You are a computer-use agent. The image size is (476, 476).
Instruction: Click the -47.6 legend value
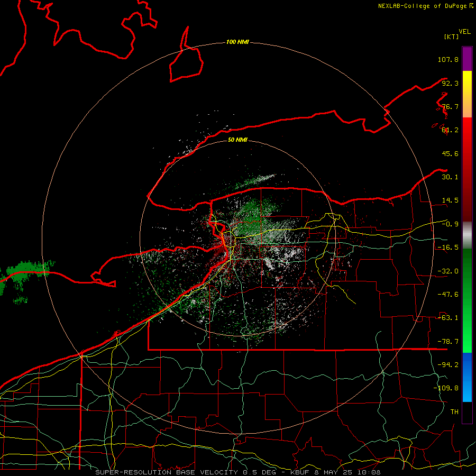point(448,295)
